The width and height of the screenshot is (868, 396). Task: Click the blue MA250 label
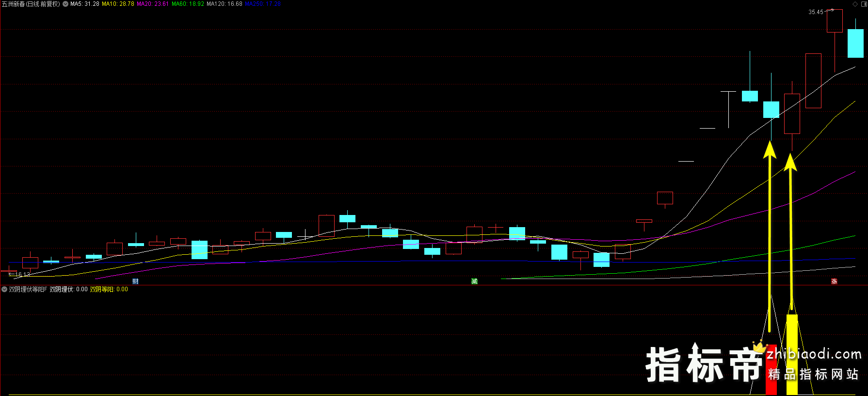pos(262,4)
